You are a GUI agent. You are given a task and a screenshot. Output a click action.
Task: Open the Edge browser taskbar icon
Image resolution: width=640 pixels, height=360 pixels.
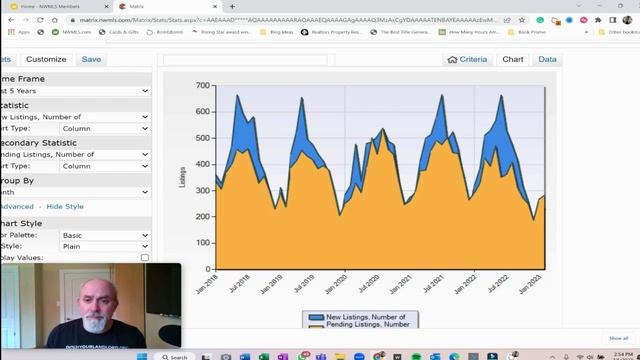pyautogui.click(x=454, y=356)
